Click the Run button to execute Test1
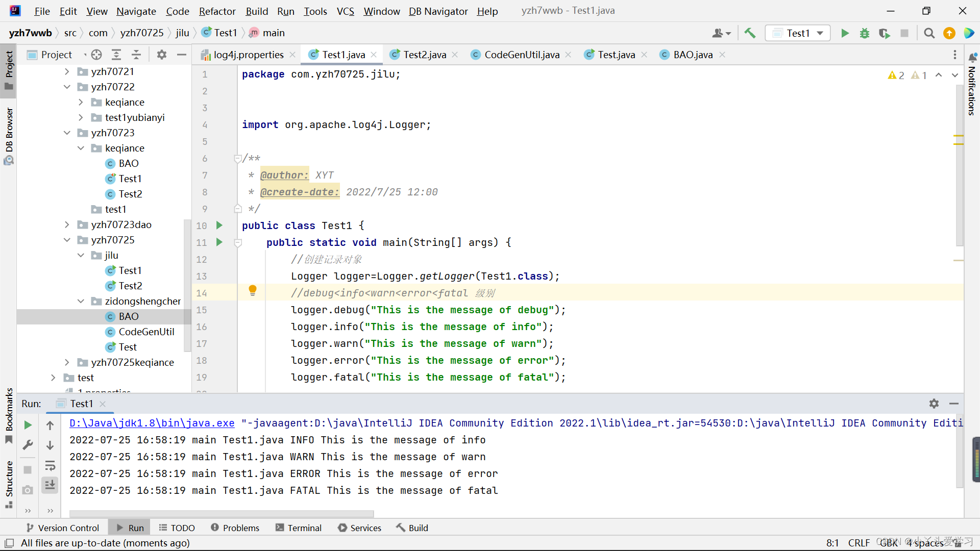This screenshot has height=551, width=980. [x=844, y=32]
